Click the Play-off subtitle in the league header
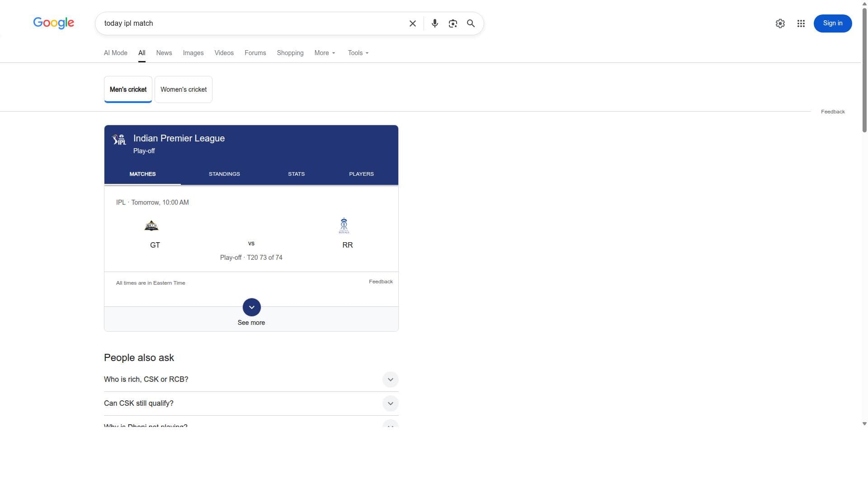868x488 pixels. pyautogui.click(x=144, y=151)
